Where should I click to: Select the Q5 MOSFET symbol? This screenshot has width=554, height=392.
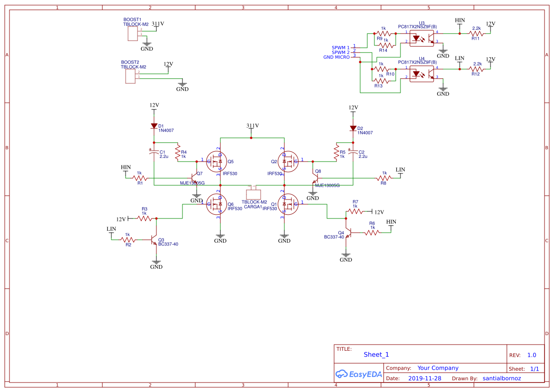point(216,162)
